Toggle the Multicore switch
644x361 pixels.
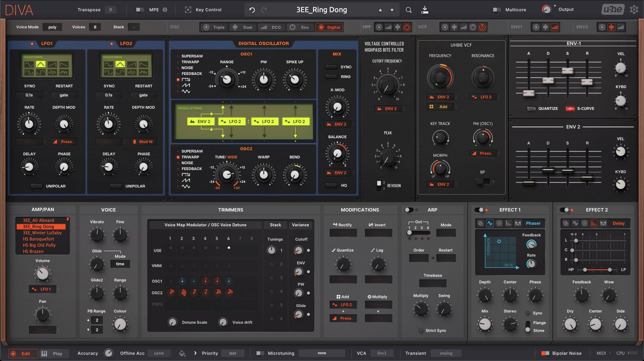click(x=497, y=10)
